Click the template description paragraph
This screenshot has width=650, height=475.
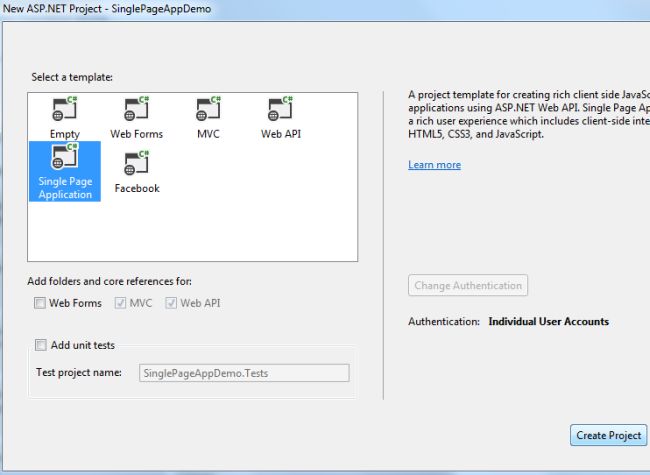click(529, 114)
